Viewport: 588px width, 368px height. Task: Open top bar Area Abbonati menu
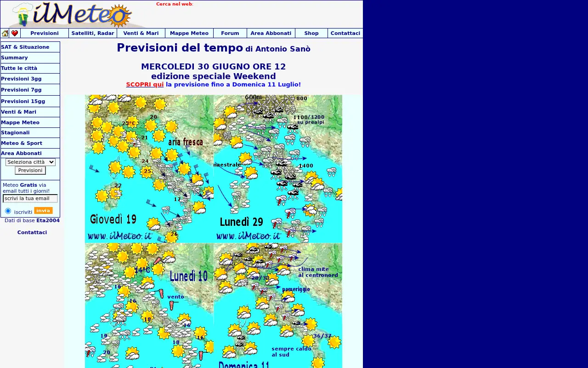(271, 33)
